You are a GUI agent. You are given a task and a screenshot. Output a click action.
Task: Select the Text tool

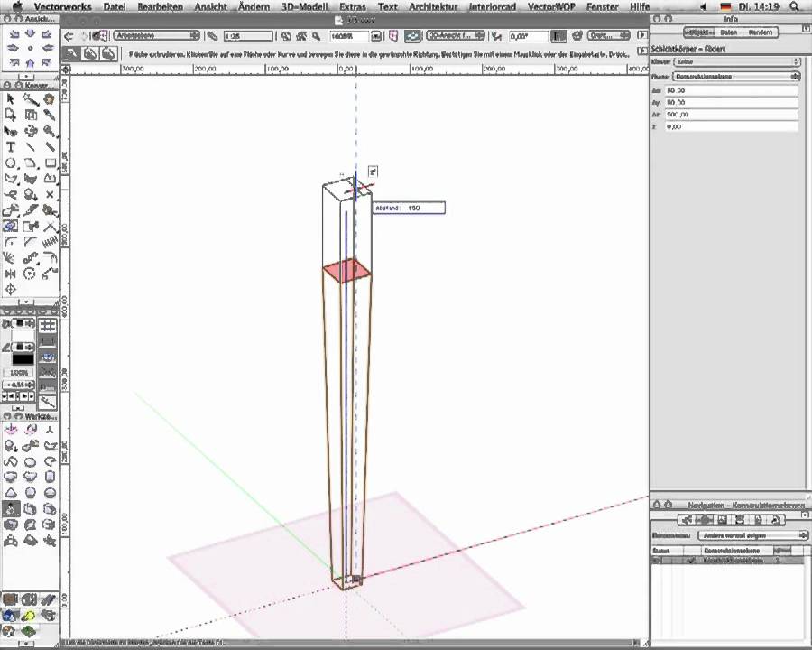coord(10,146)
